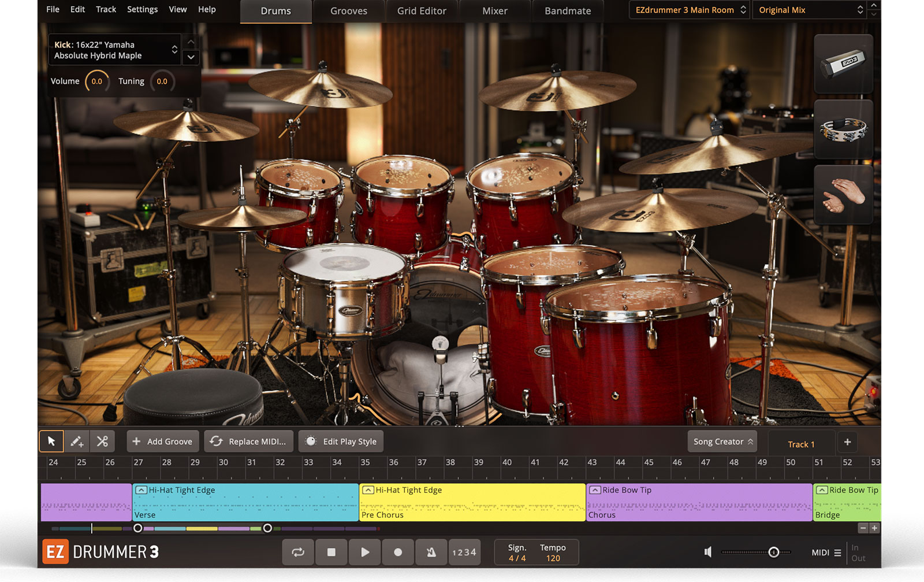This screenshot has height=582, width=924.
Task: Stop playback in the transport
Action: coord(331,552)
